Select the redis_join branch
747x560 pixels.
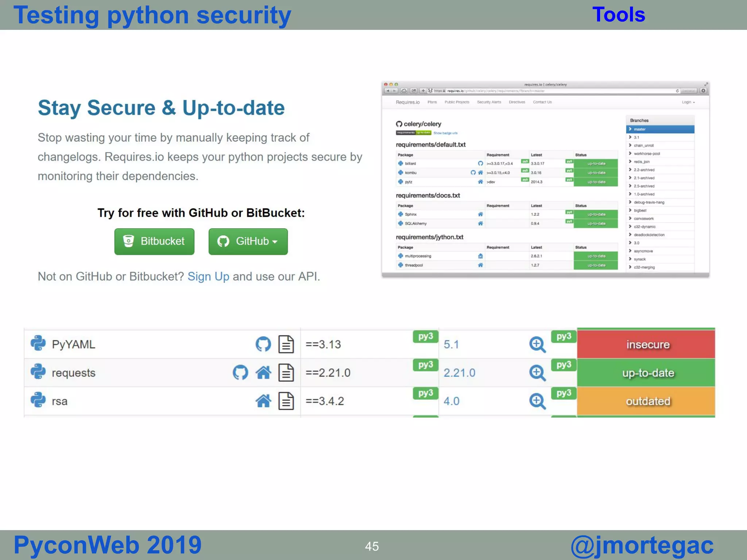660,162
